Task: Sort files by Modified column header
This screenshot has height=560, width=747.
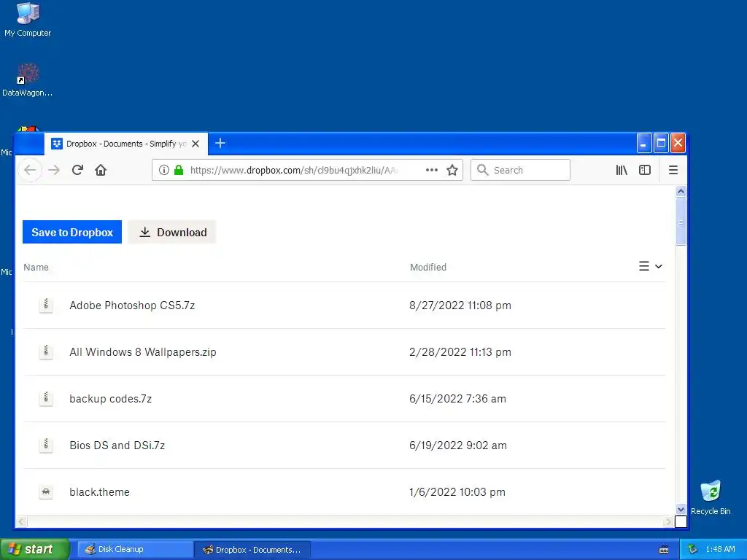Action: click(427, 267)
